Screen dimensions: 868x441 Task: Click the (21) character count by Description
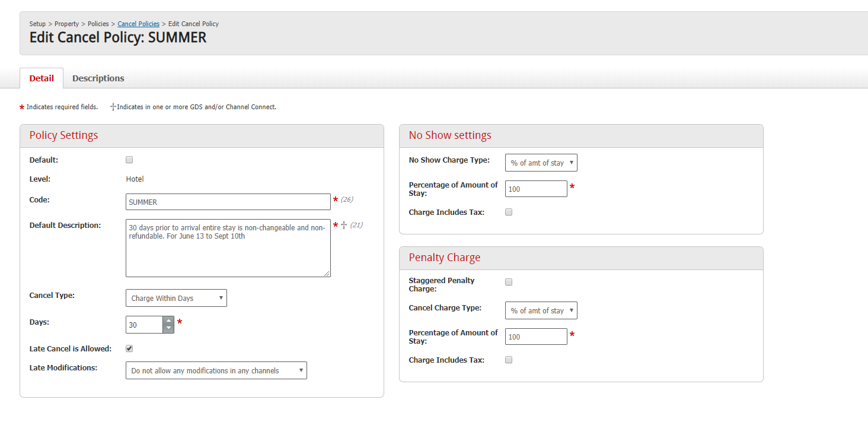(356, 225)
